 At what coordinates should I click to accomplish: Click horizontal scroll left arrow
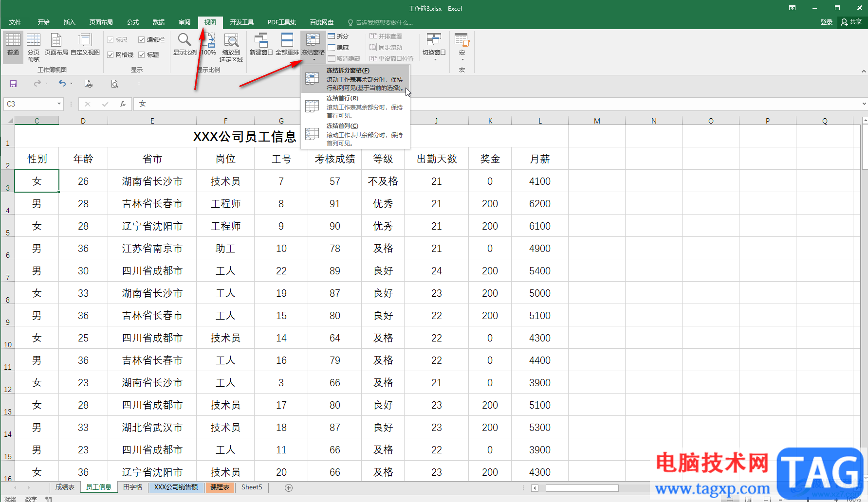[x=535, y=488]
